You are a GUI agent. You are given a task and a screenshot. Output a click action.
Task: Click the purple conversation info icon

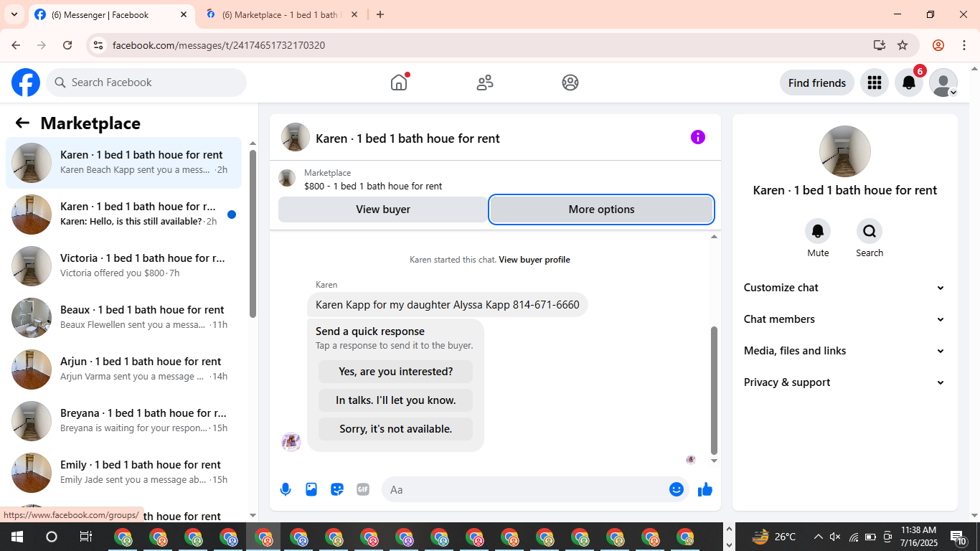coord(698,137)
